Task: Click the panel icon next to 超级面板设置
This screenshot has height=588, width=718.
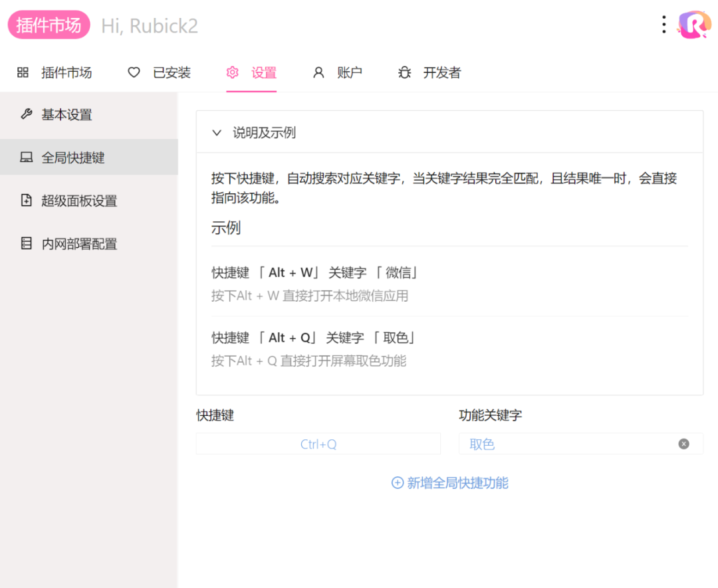Action: pyautogui.click(x=25, y=200)
